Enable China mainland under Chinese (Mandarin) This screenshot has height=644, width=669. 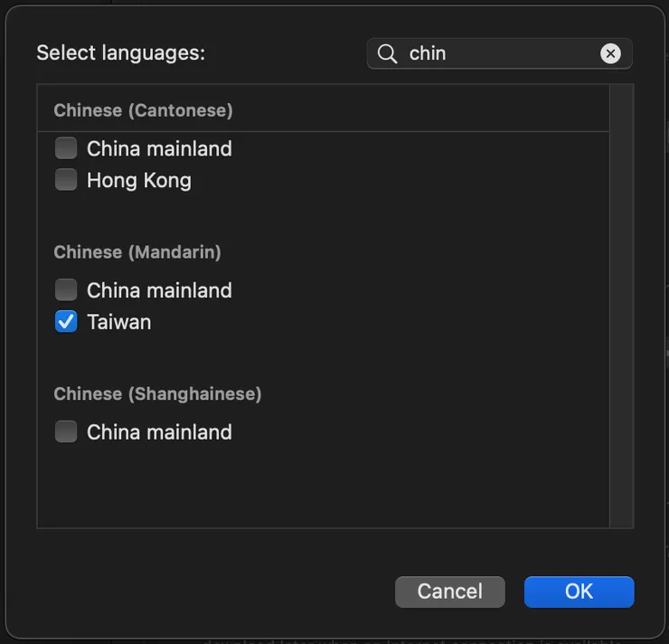point(66,290)
